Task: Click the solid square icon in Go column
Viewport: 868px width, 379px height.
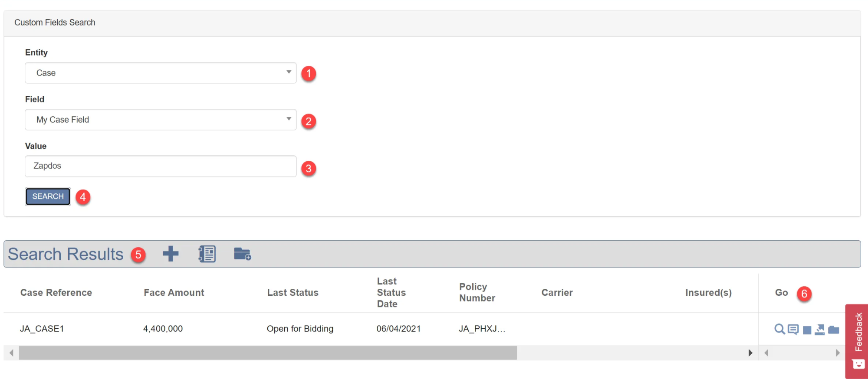Action: click(x=807, y=330)
